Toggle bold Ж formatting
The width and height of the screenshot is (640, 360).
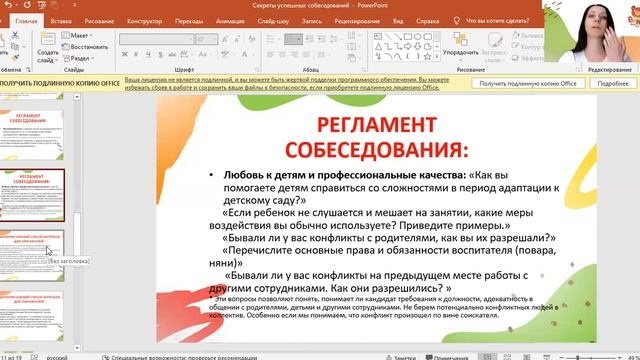(124, 54)
